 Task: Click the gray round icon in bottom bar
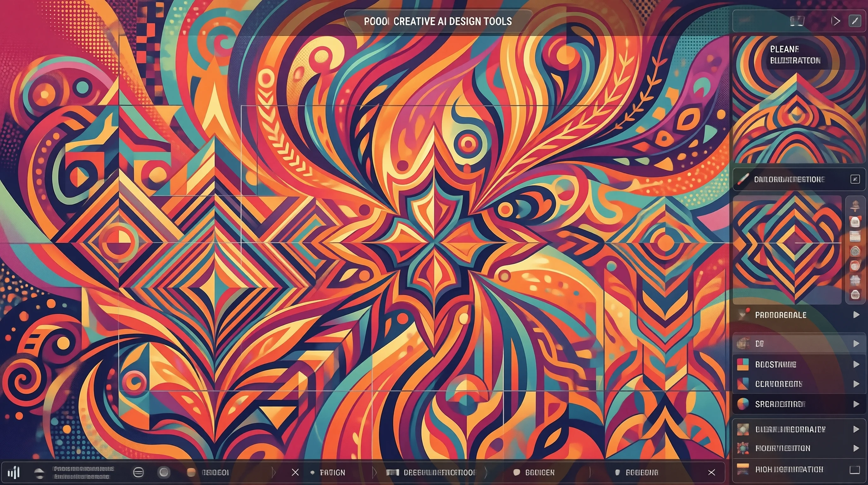[x=164, y=472]
